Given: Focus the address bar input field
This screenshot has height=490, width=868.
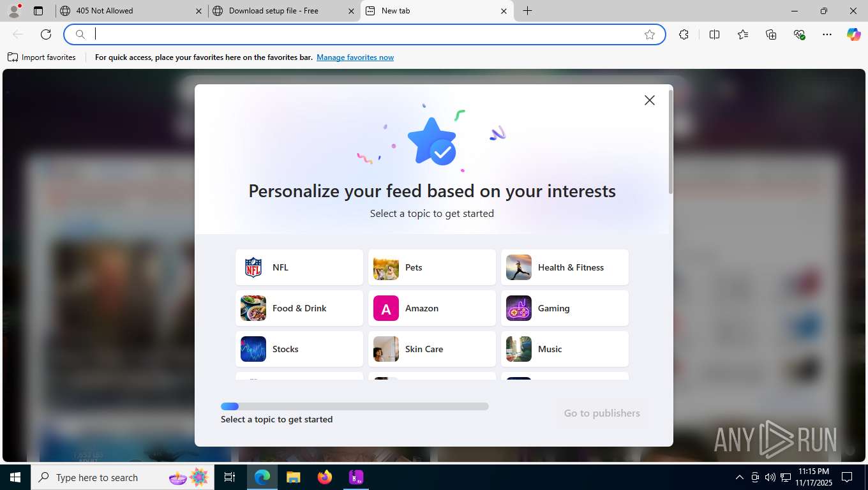Looking at the screenshot, I should point(364,34).
